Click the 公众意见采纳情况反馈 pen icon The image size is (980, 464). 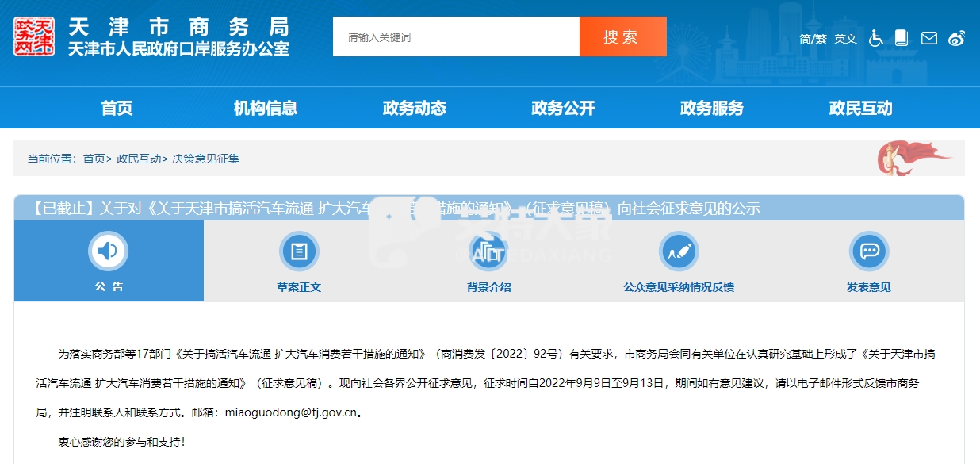tap(678, 252)
